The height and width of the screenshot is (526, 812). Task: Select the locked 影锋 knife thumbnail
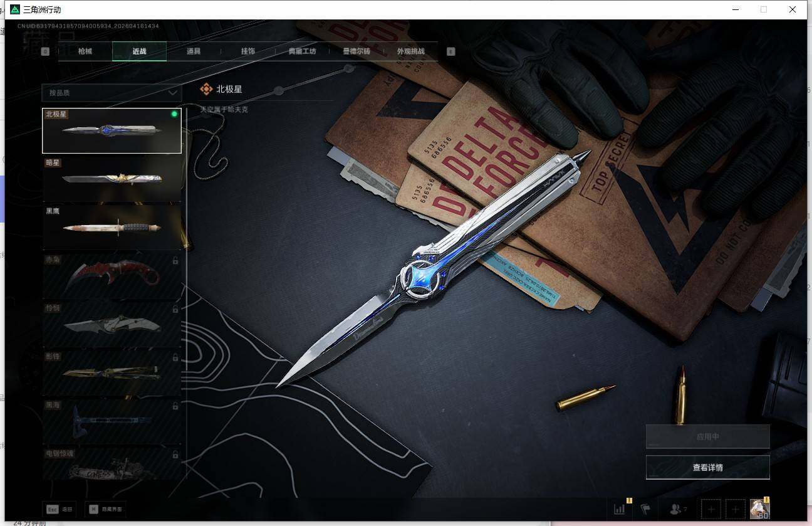[112, 372]
